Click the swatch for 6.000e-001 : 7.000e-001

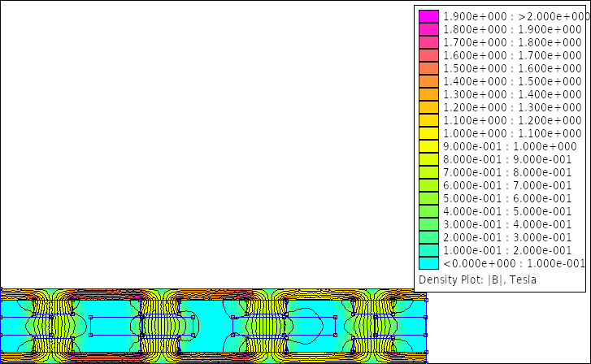[428, 185]
